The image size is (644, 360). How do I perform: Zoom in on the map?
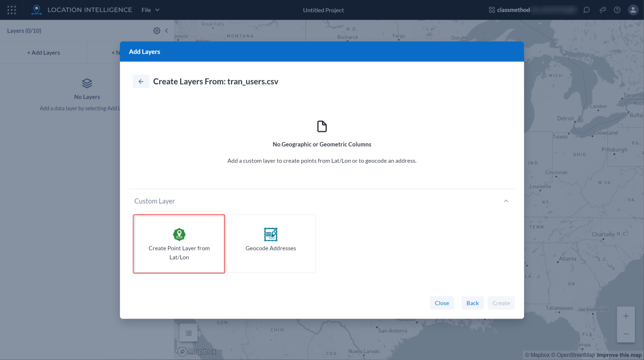[x=626, y=316]
